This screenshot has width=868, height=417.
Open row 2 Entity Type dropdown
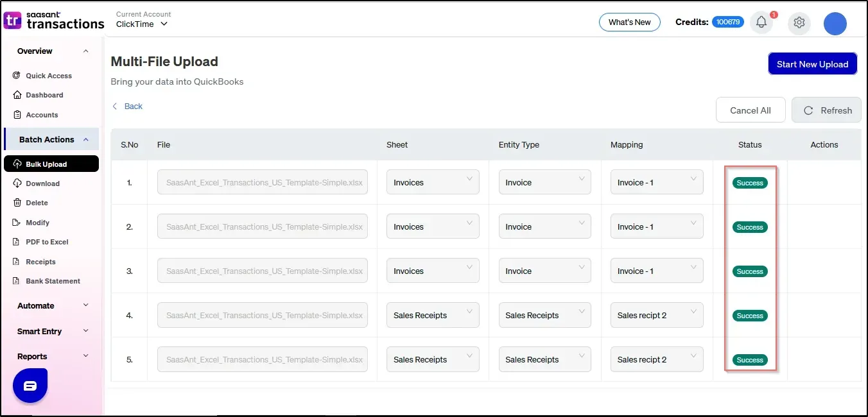click(544, 226)
